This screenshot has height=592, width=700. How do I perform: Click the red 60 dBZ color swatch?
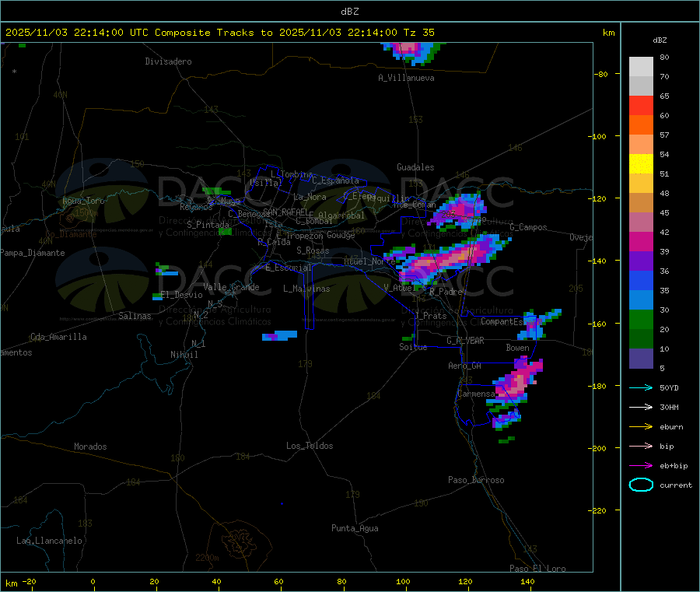(x=641, y=105)
